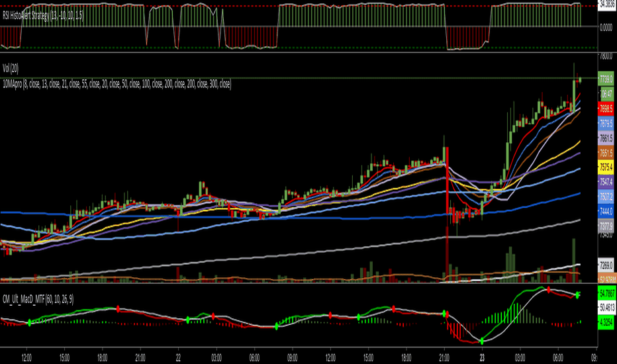The width and height of the screenshot is (617, 364).
Task: Click the 7800.0 price axis label
Action: click(606, 56)
